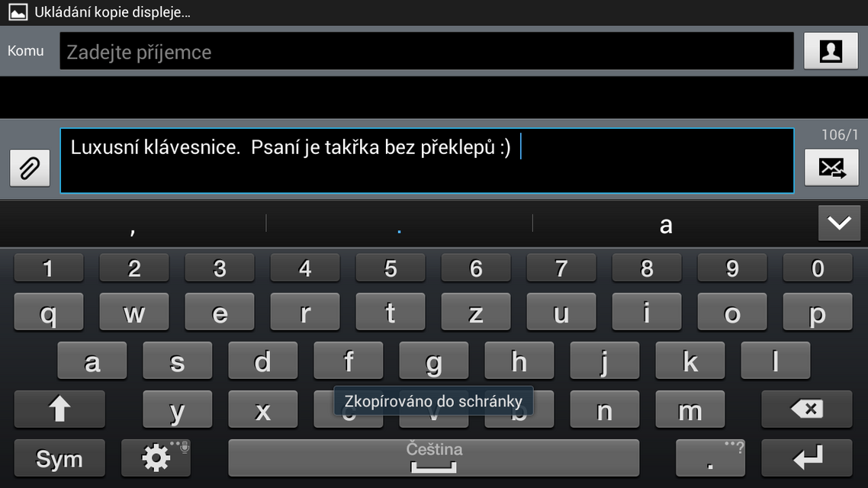Switch to symbols with Sym key

click(59, 457)
